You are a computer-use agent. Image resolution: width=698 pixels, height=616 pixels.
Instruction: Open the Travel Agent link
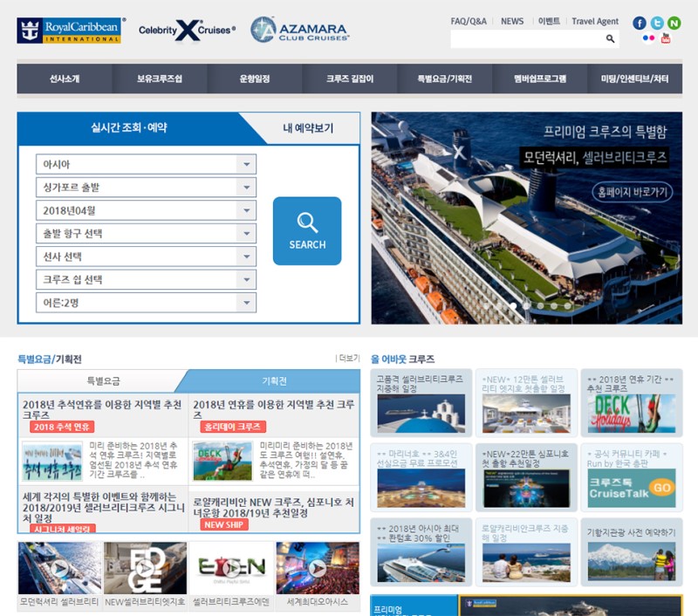595,21
